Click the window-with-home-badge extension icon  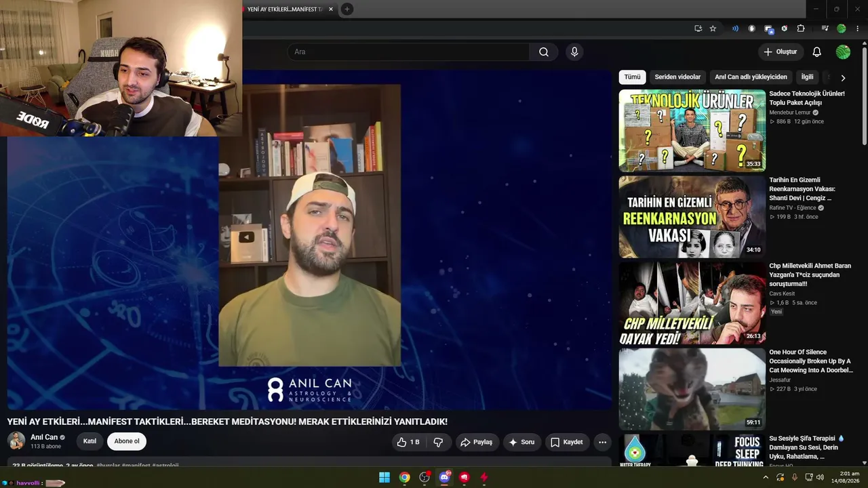coord(768,28)
